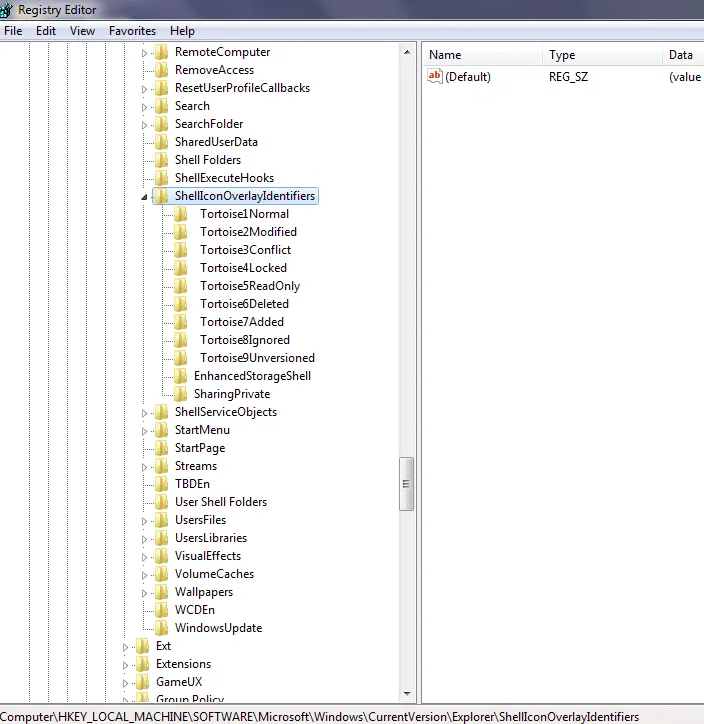Open the Edit menu
Viewport: 704px width, 724px height.
[46, 31]
